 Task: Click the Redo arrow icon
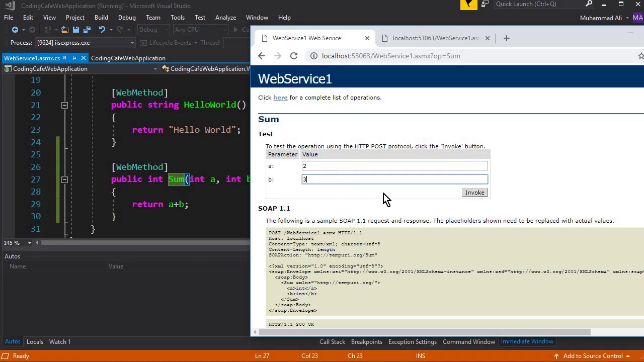[121, 30]
